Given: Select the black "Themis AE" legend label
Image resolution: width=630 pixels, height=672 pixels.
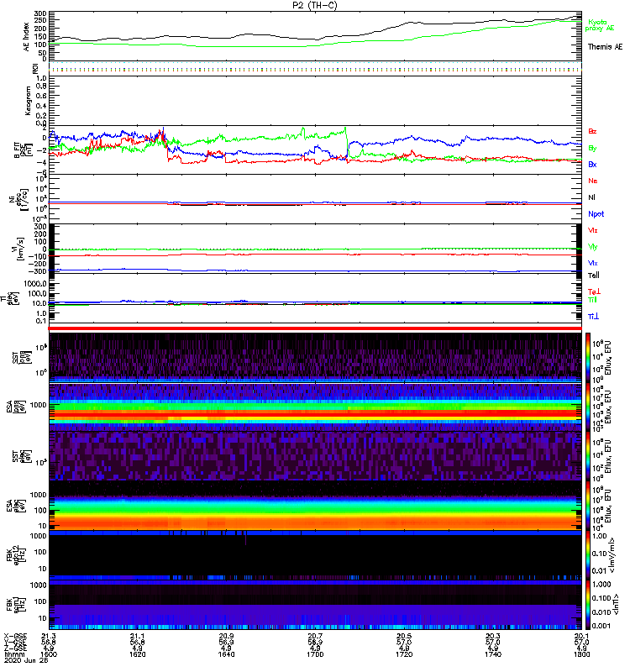Looking at the screenshot, I should point(605,47).
